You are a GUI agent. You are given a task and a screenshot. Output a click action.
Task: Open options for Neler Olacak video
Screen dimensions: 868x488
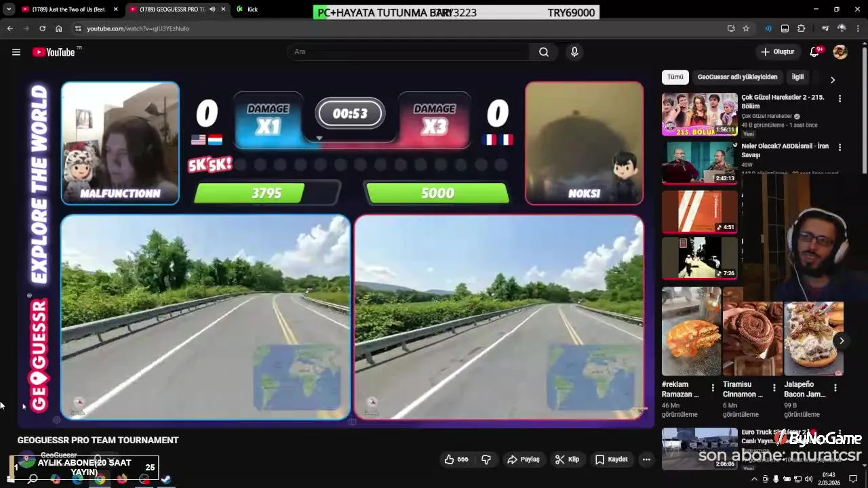pos(840,147)
